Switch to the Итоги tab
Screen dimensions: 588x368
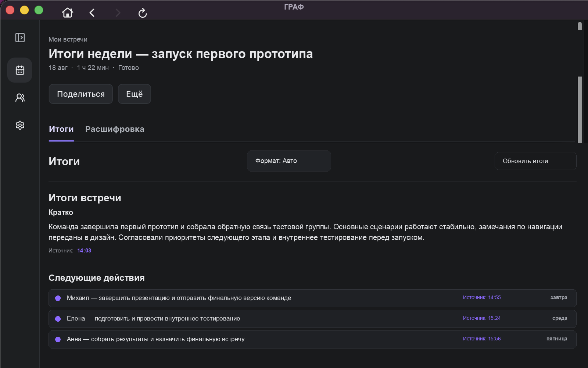pyautogui.click(x=61, y=129)
